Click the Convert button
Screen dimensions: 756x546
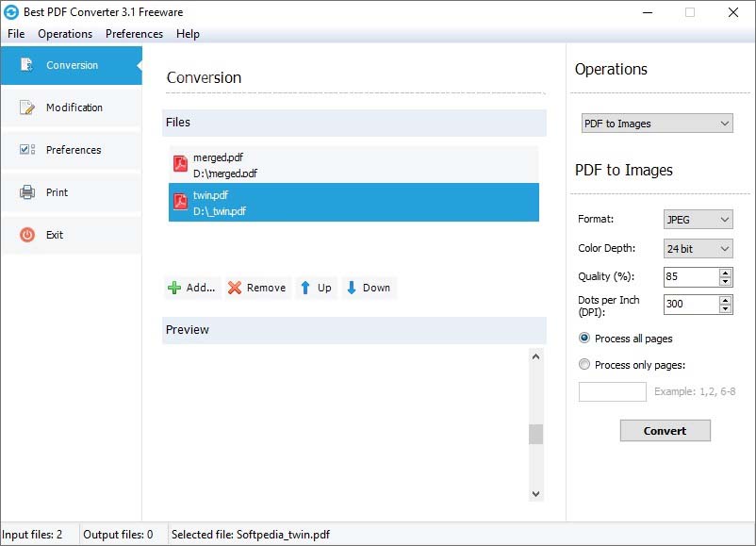[x=665, y=430]
